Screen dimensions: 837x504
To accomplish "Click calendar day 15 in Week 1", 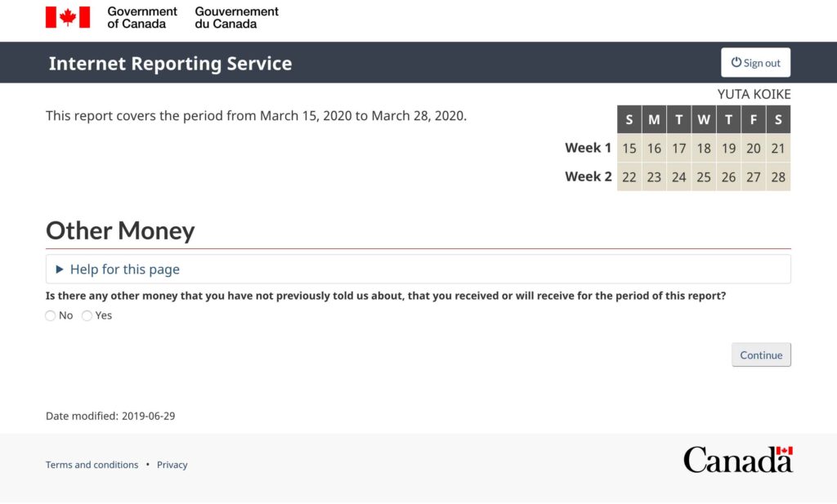I will 629,149.
